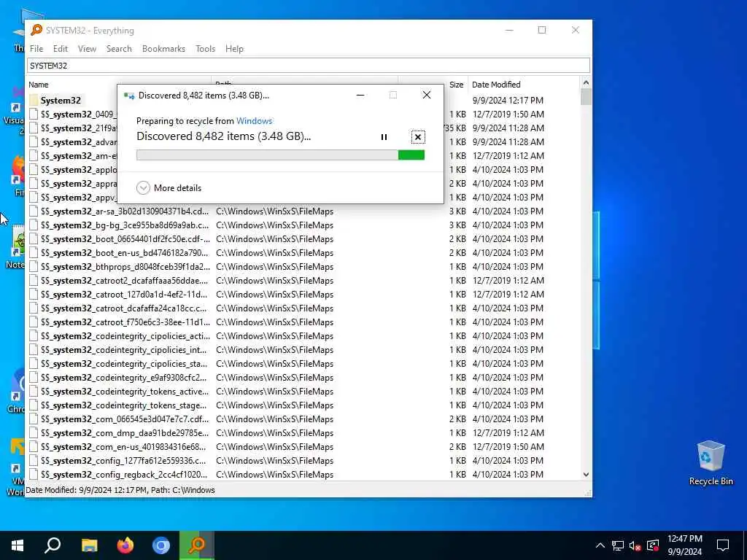Screen dimensions: 747x560
Task: Click file icon of $$_system32_codeintegrity_tokens_active row
Action: [x=34, y=391]
